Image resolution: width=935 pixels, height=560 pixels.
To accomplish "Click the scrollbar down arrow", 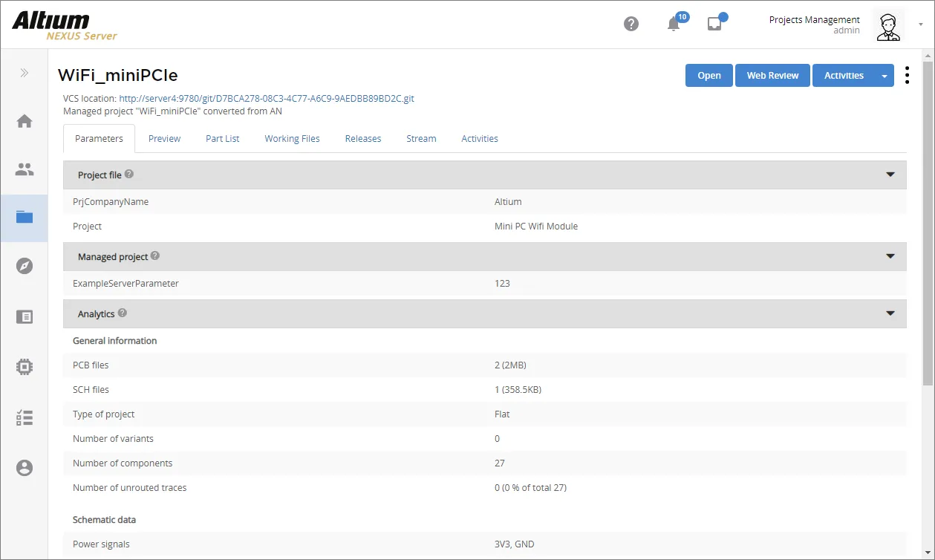I will (928, 553).
